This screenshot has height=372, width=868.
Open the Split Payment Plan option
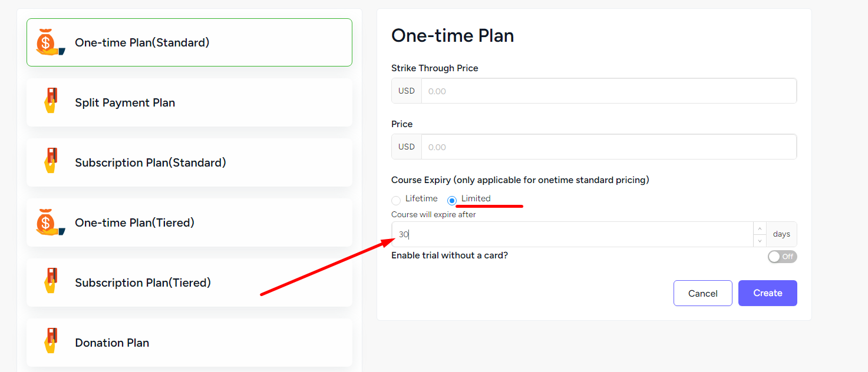click(x=189, y=102)
